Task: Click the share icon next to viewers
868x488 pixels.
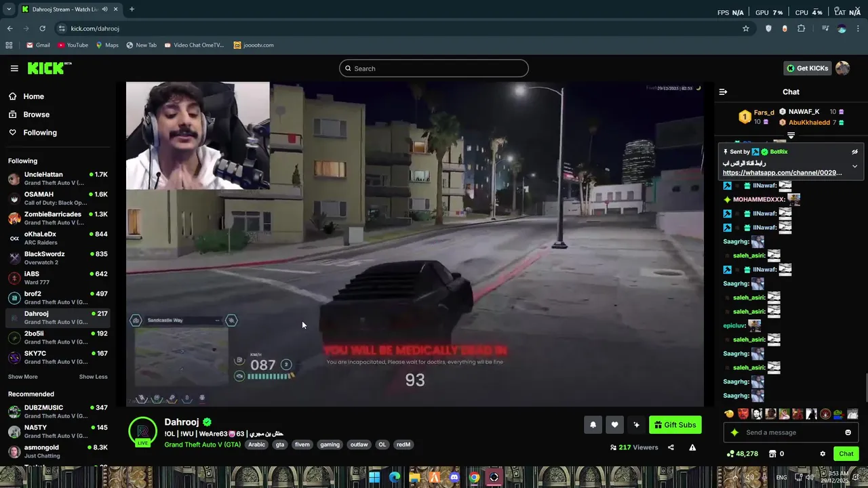Action: coord(671,447)
